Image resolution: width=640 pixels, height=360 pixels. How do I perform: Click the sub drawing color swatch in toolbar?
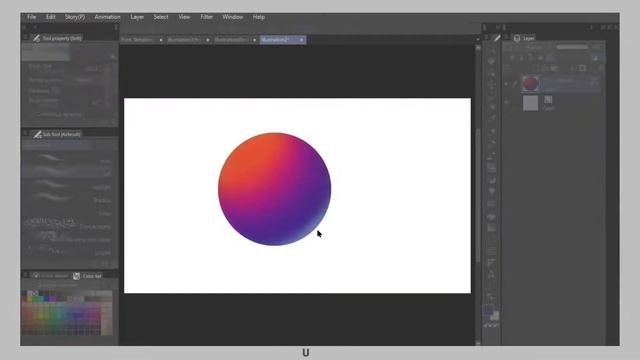[494, 316]
